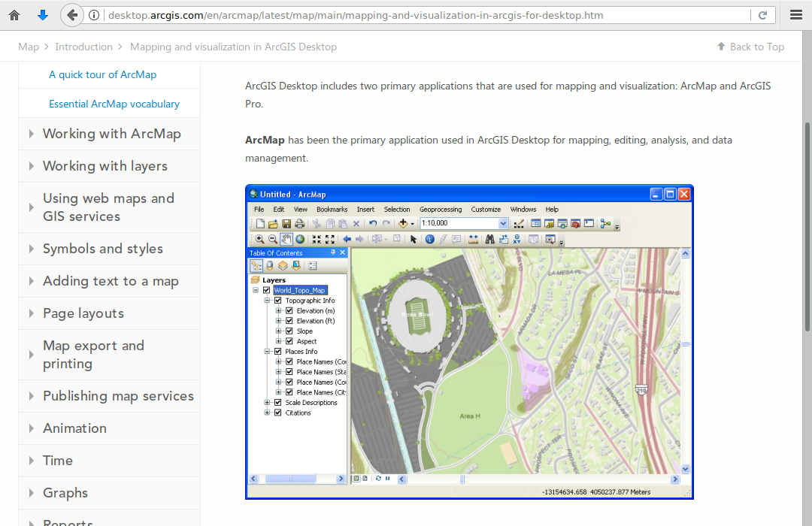Click the ModelBuilder icon in toolbar
Screen dimensions: 812x526
605,224
